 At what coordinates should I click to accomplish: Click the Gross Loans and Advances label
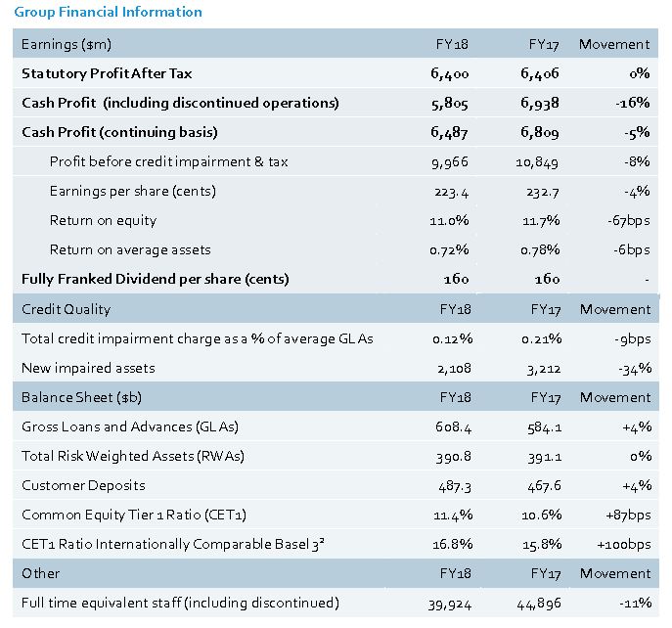(x=130, y=426)
